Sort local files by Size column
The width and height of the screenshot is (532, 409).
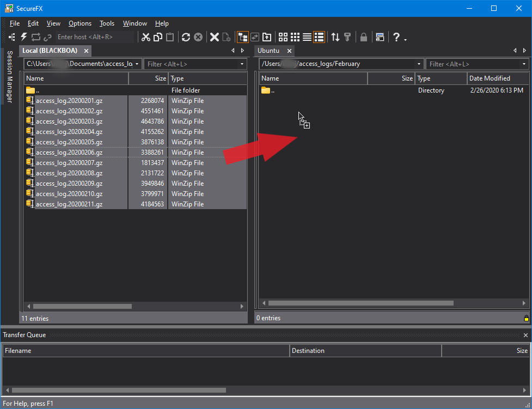coord(148,78)
